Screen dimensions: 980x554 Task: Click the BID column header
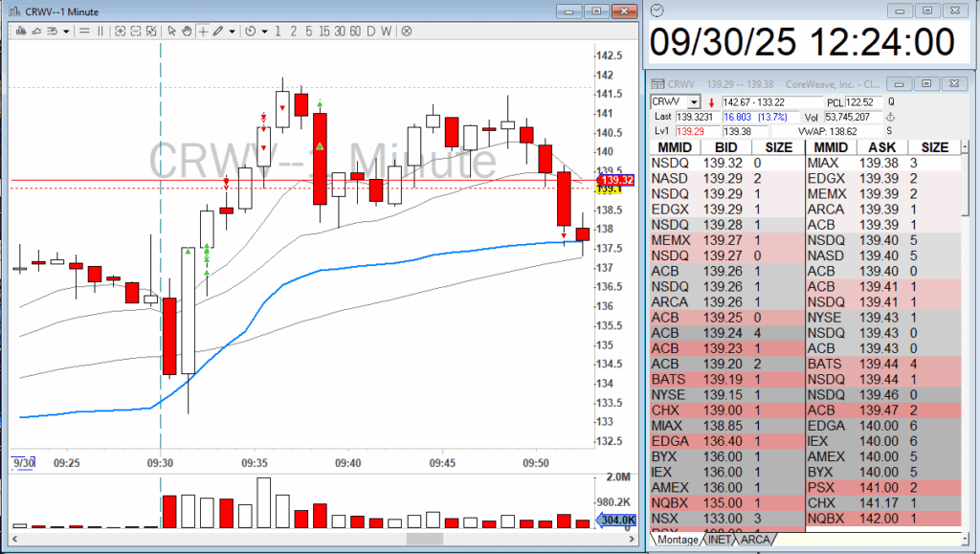click(x=720, y=147)
